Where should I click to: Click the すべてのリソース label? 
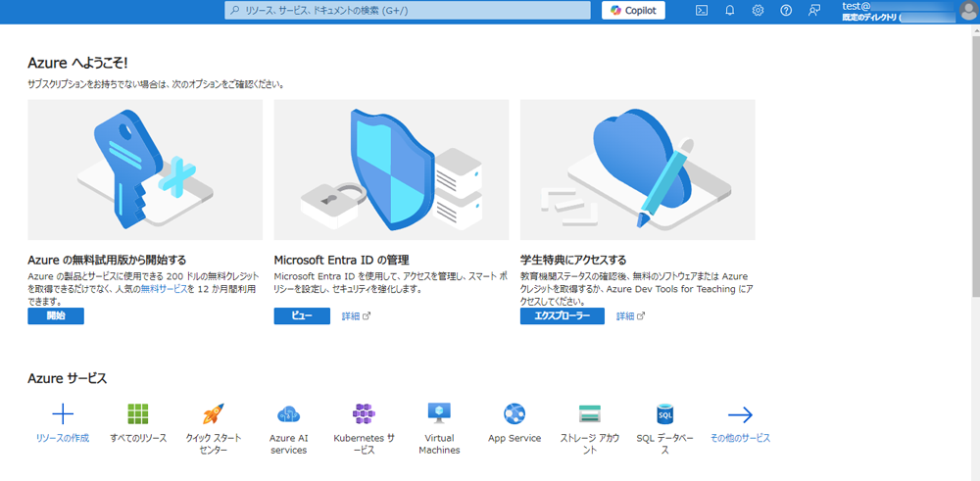(x=138, y=439)
